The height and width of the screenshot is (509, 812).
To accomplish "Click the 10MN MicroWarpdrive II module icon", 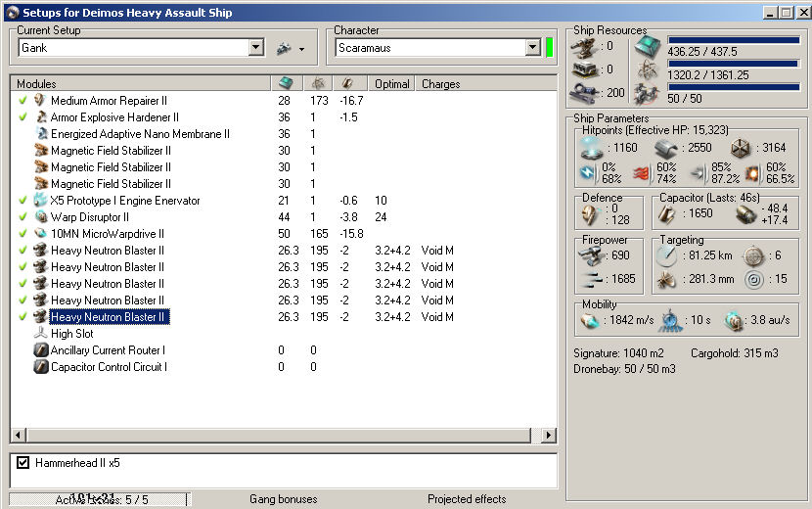I will coord(40,233).
